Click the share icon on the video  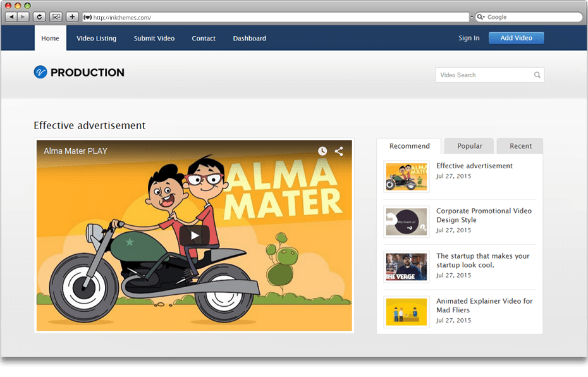(339, 151)
